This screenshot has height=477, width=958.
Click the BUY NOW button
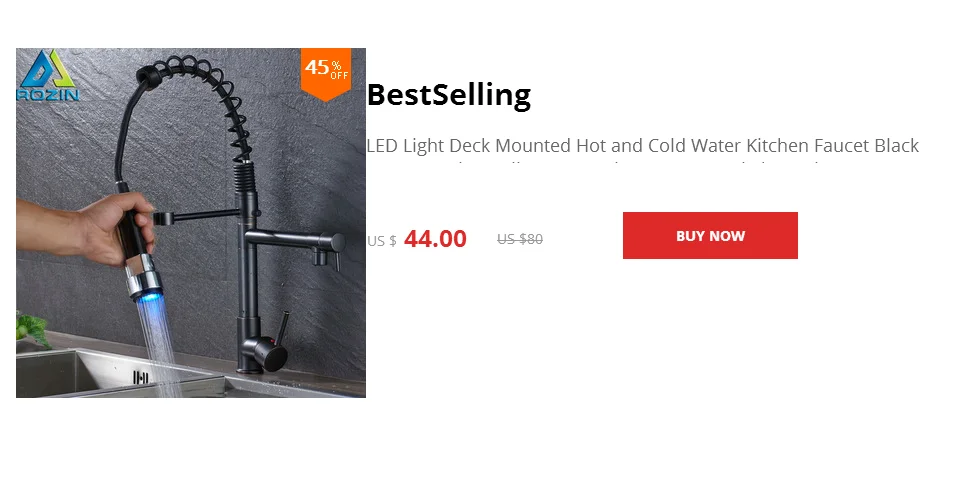click(x=710, y=236)
